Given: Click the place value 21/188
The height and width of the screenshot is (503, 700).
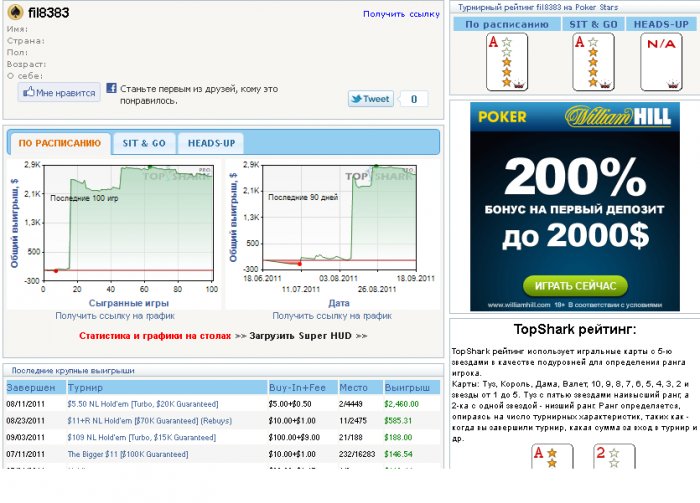Looking at the screenshot, I should tap(350, 437).
